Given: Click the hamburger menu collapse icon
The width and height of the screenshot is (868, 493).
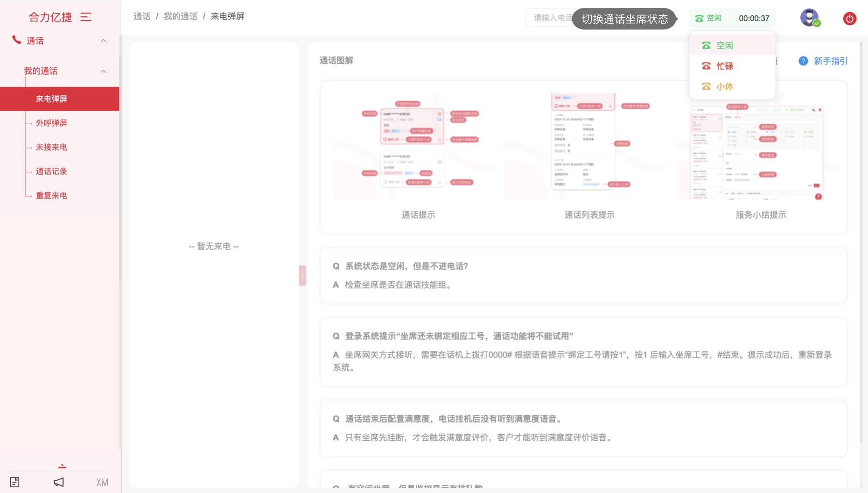Looking at the screenshot, I should [x=86, y=17].
